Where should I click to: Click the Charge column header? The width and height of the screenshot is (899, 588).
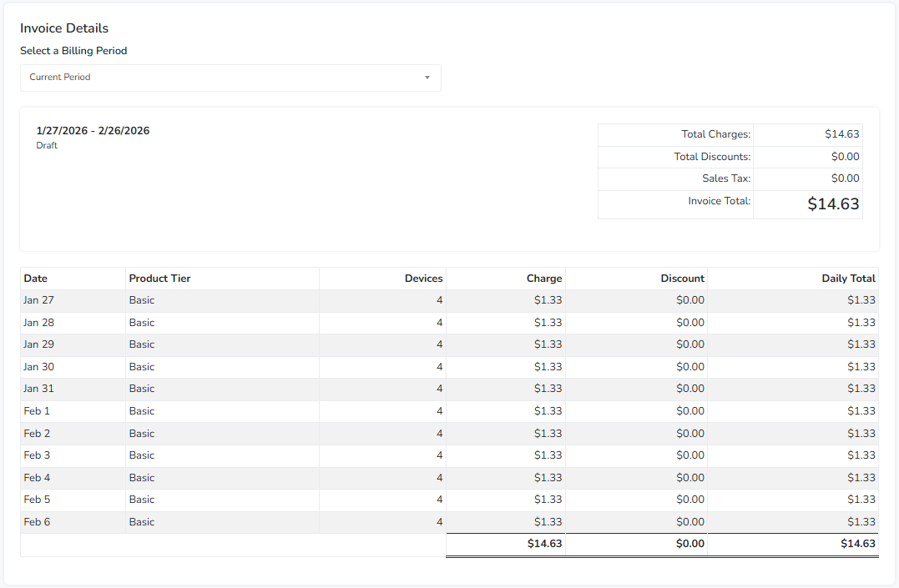543,279
